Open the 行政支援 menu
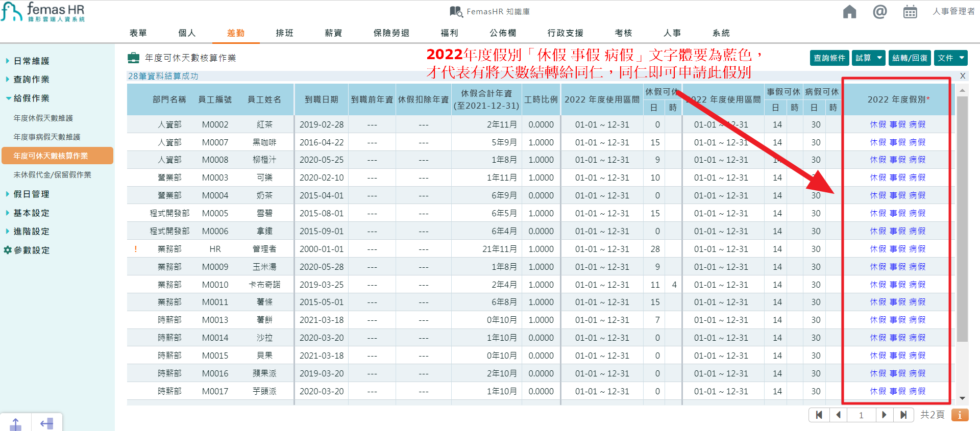The height and width of the screenshot is (431, 980). [x=565, y=33]
